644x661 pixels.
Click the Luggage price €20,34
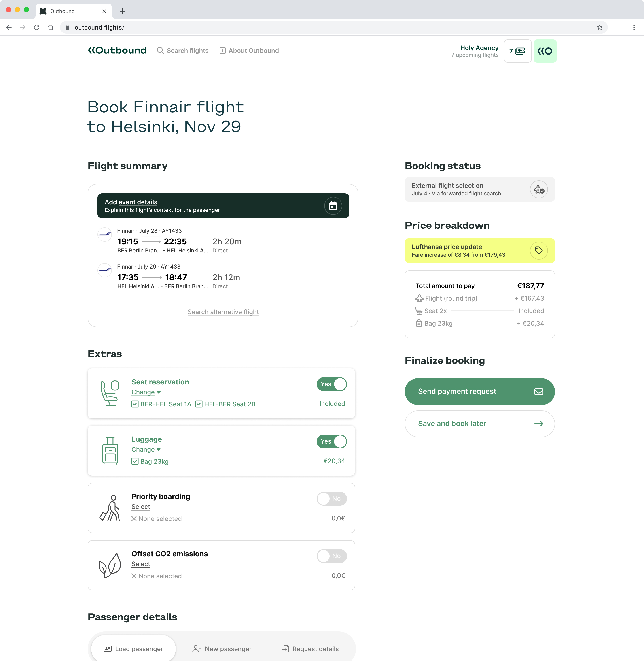tap(334, 461)
